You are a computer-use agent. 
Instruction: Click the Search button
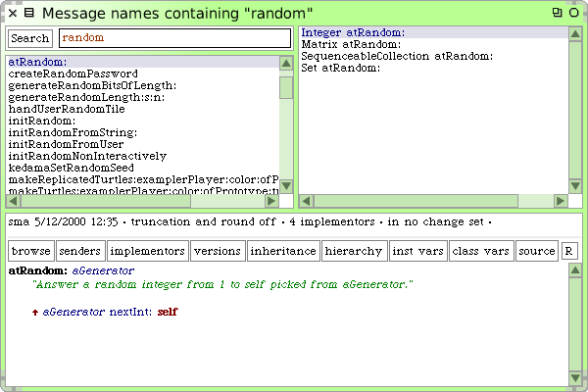[x=30, y=38]
